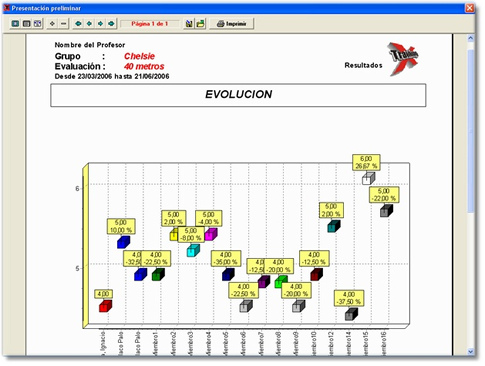Click the vertical scrollbar up arrow

[471, 38]
